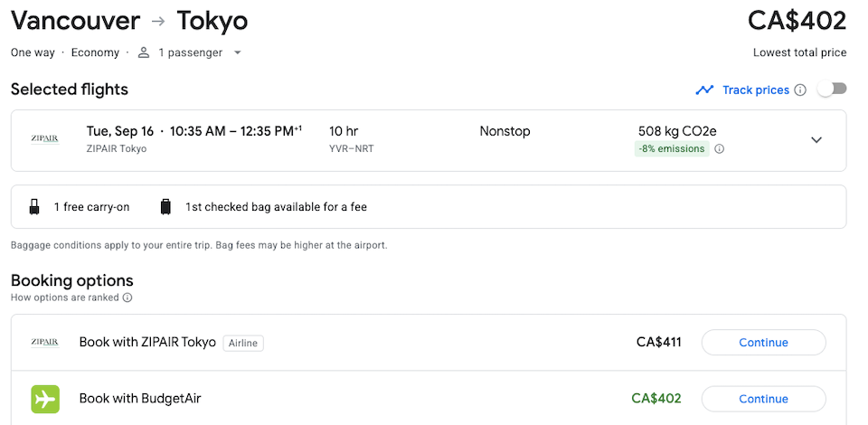Click the carry-on luggage icon
This screenshot has width=868, height=425.
34,207
